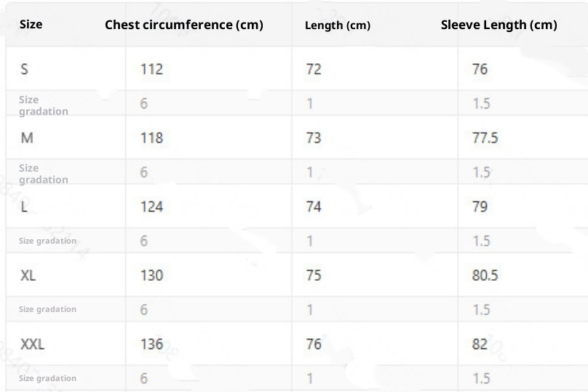Select the Sleeve Length (cm) header

point(498,25)
